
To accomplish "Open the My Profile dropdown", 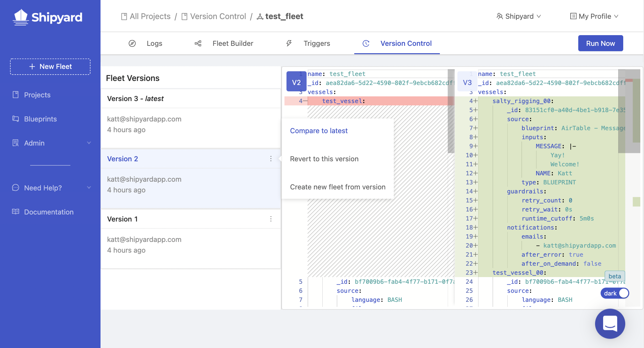I will point(594,16).
